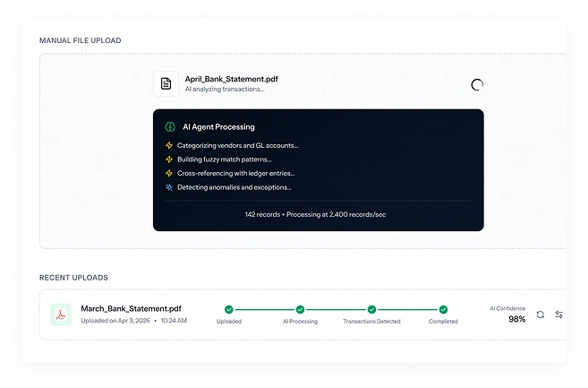Click the AI Agent Processing heading
588x388 pixels.
pos(218,127)
